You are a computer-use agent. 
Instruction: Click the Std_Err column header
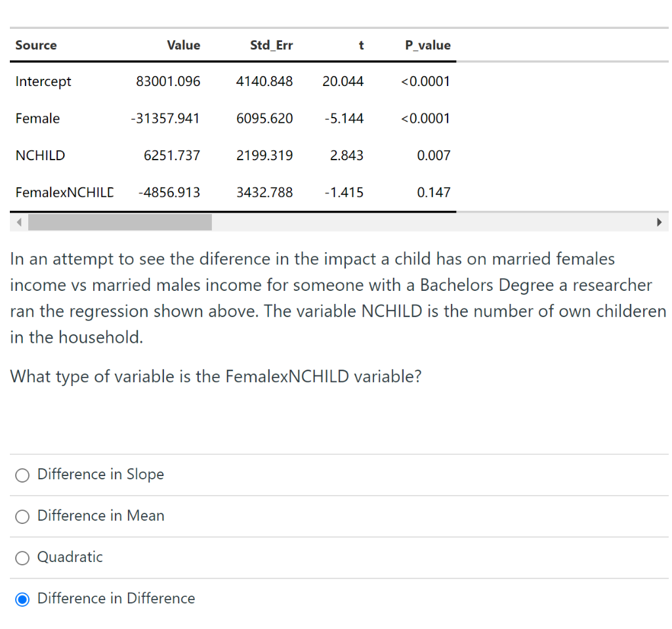tap(271, 45)
